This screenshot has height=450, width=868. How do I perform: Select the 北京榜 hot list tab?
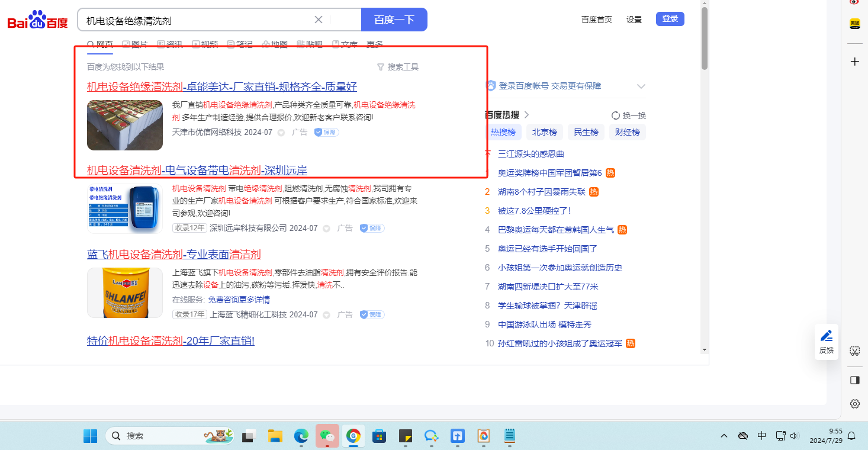(x=544, y=132)
